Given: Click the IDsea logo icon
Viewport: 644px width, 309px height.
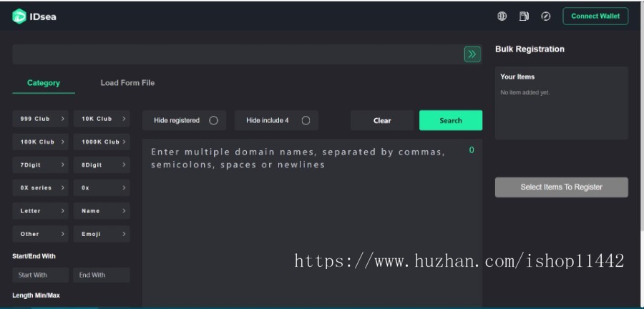Looking at the screenshot, I should pyautogui.click(x=19, y=16).
